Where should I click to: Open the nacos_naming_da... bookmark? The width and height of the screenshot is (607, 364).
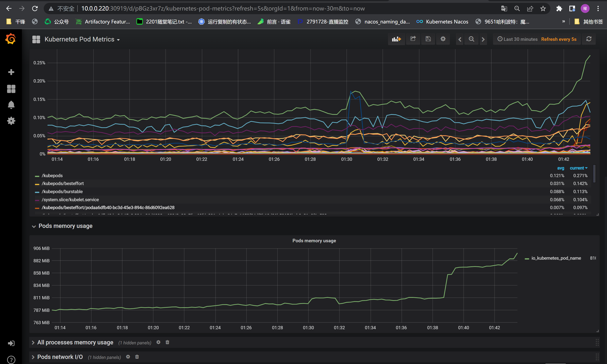point(383,22)
